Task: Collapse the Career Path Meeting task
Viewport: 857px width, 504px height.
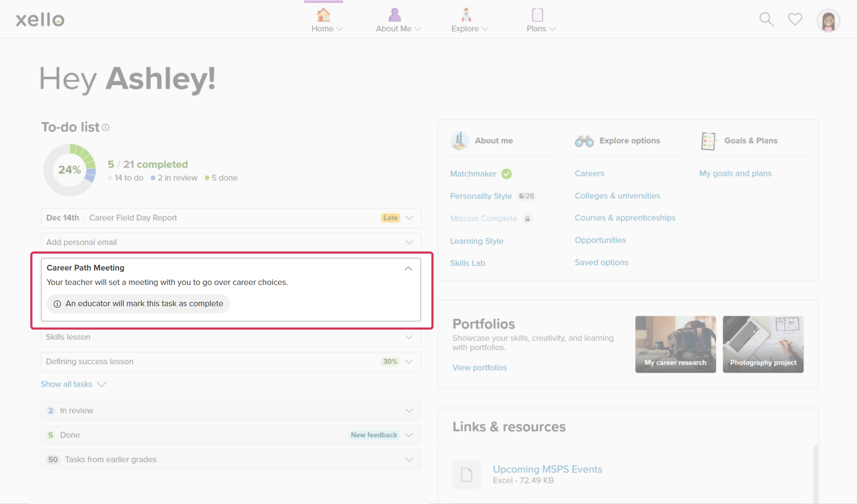Action: tap(408, 268)
